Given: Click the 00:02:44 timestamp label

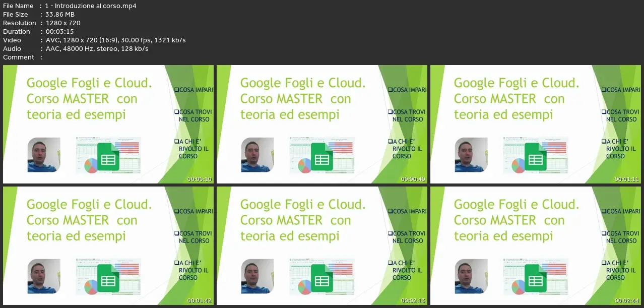Looking at the screenshot, I should pyautogui.click(x=627, y=301).
